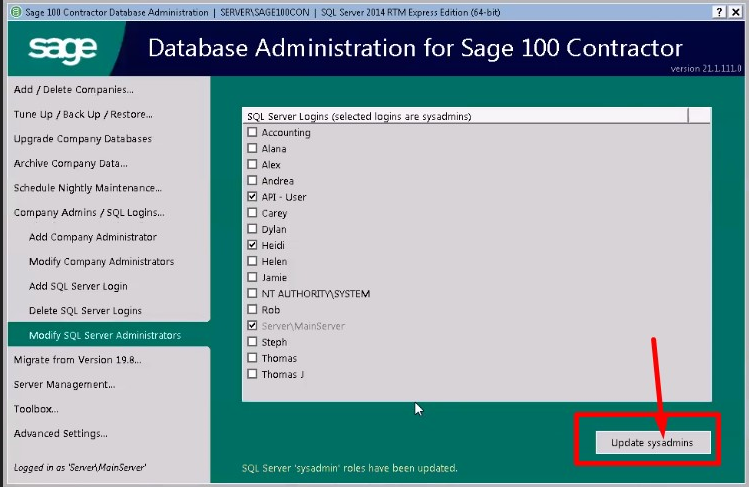
Task: Select Add Company Administrator
Action: 93,237
